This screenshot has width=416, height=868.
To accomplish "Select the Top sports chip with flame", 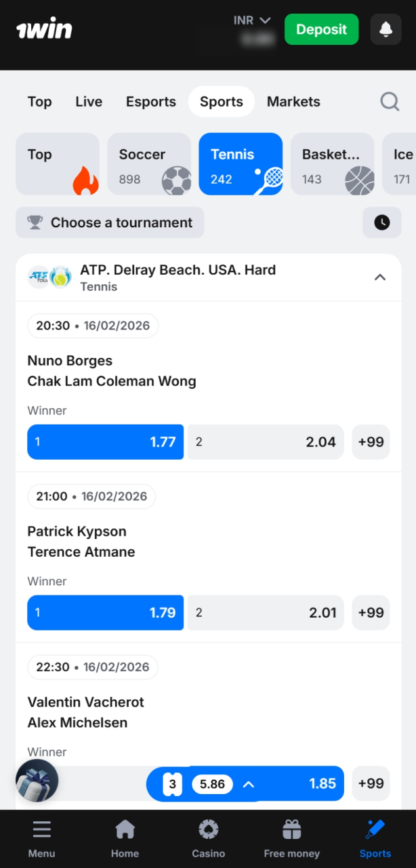I will [58, 163].
